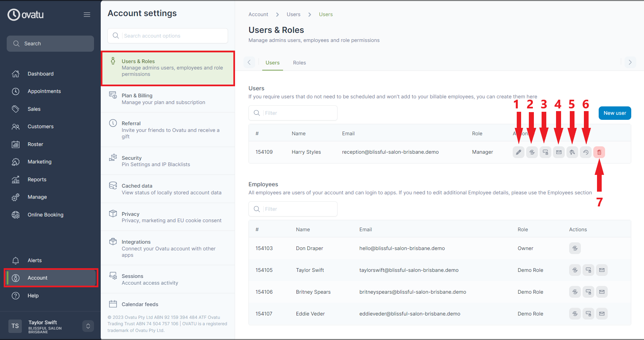This screenshot has height=340, width=644.
Task: Click the left breadcrumb back chevron
Action: click(x=249, y=62)
